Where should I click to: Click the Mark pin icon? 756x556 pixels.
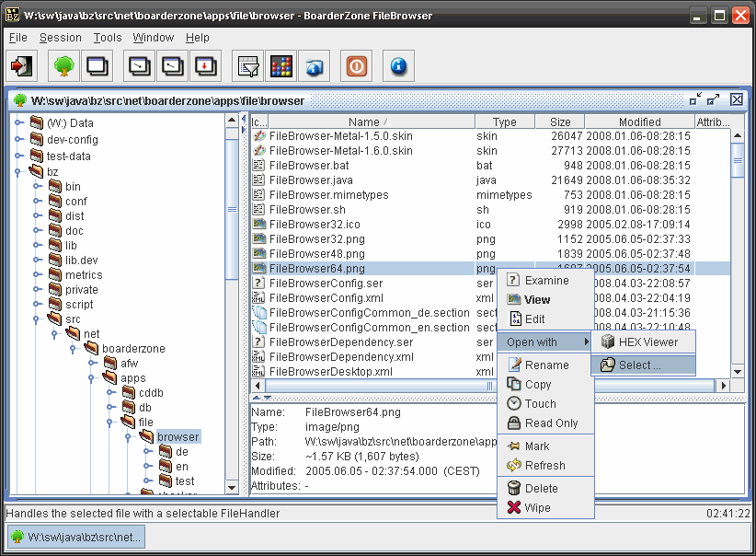click(x=514, y=446)
